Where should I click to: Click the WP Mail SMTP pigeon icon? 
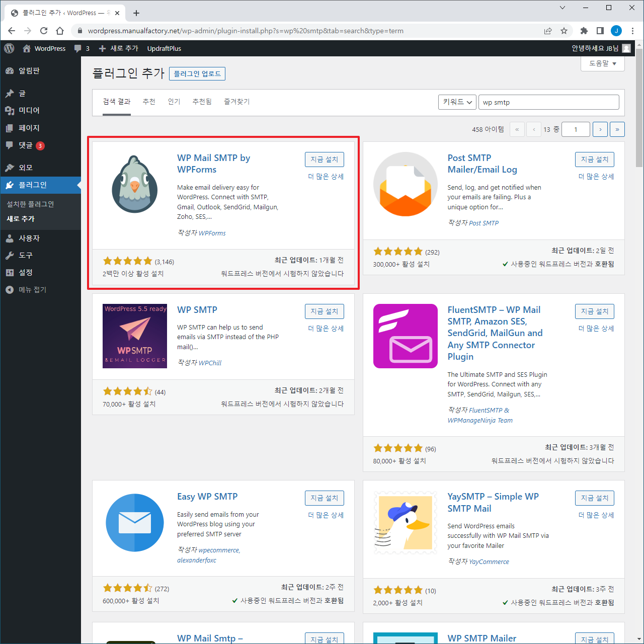pos(135,184)
